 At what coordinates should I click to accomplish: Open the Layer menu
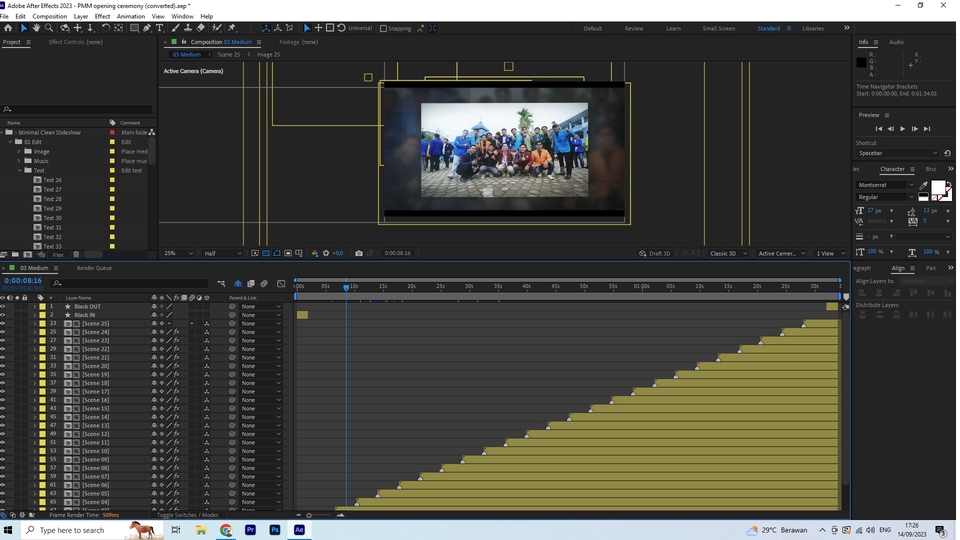(80, 17)
